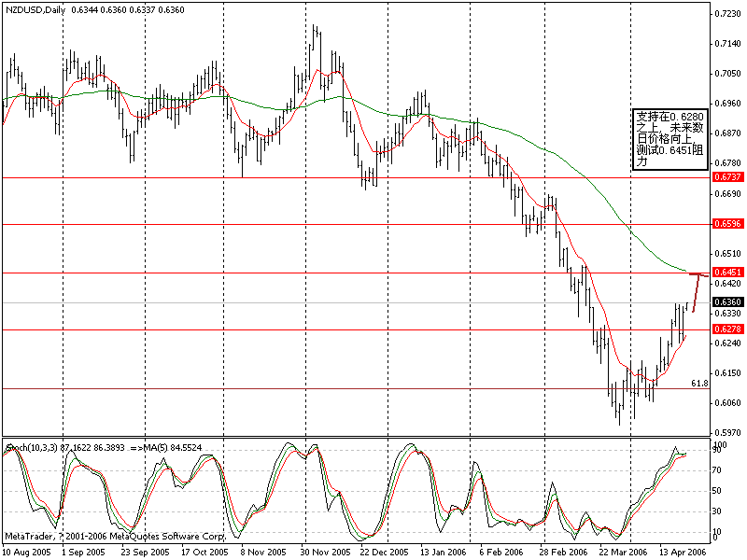
Task: Click the =>MA(5) 84.5524 indicator value
Action: (166, 448)
